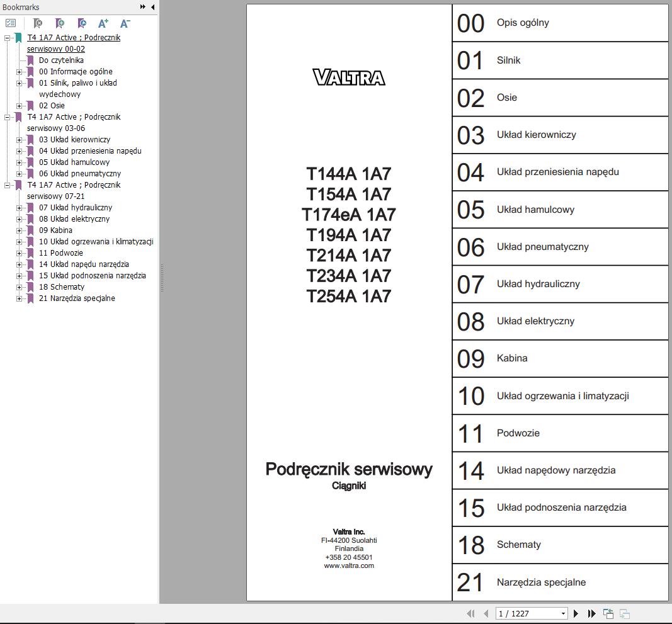Viewport: 672px width, 624px height.
Task: Expand the '00 Informacje ogólne' bookmark
Action: (20, 72)
